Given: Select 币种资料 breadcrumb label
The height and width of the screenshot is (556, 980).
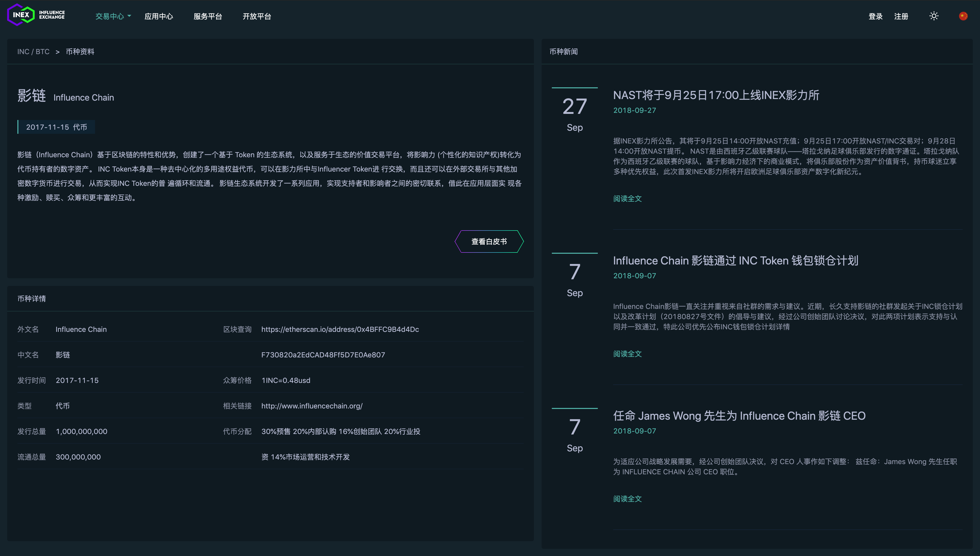Looking at the screenshot, I should point(80,52).
